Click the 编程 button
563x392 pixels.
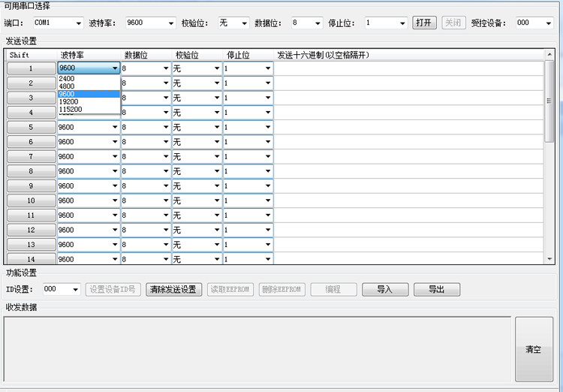[x=333, y=289]
